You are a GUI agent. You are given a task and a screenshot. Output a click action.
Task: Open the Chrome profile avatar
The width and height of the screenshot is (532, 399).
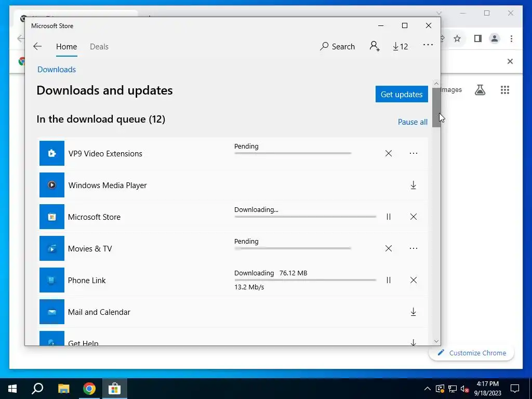point(495,38)
